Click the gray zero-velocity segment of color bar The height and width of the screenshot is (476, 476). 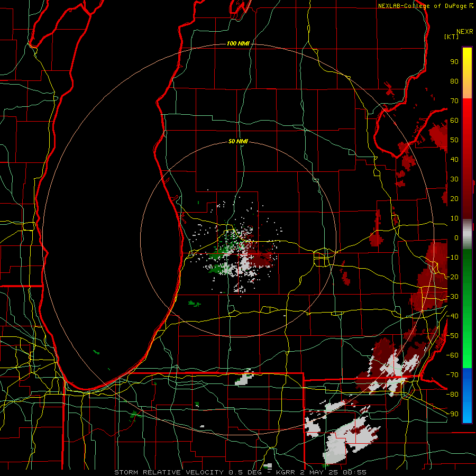coord(467,234)
